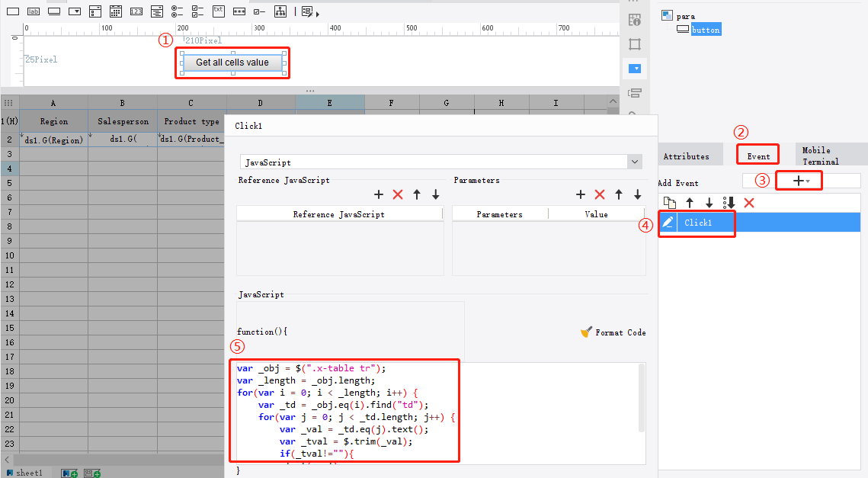This screenshot has width=868, height=478.
Task: Move the parameter down in the Parameters list
Action: (x=638, y=194)
